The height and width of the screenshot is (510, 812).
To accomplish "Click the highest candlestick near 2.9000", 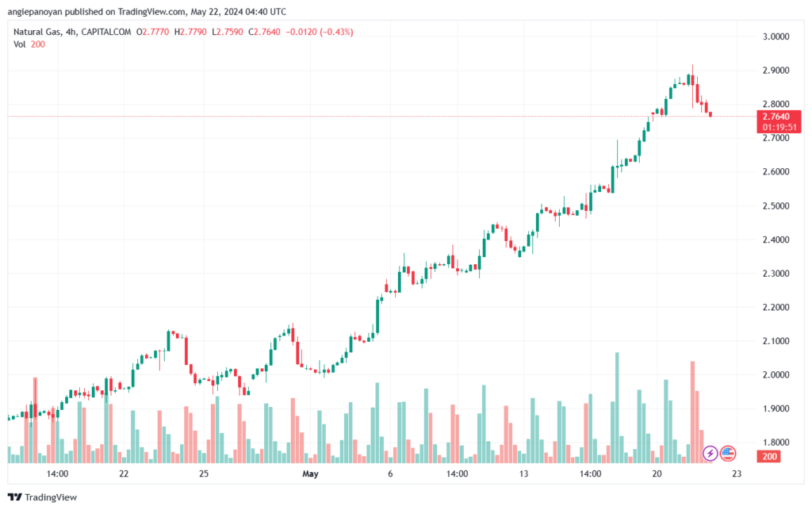I will pyautogui.click(x=692, y=79).
